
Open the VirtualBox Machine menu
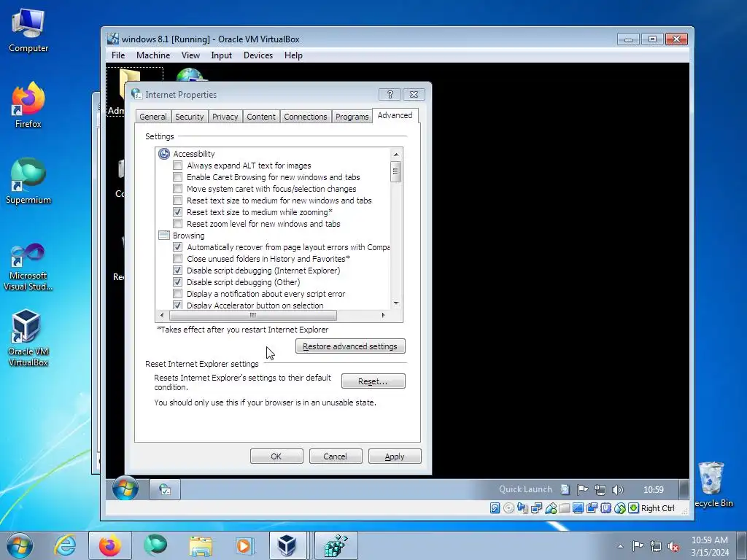coord(153,55)
